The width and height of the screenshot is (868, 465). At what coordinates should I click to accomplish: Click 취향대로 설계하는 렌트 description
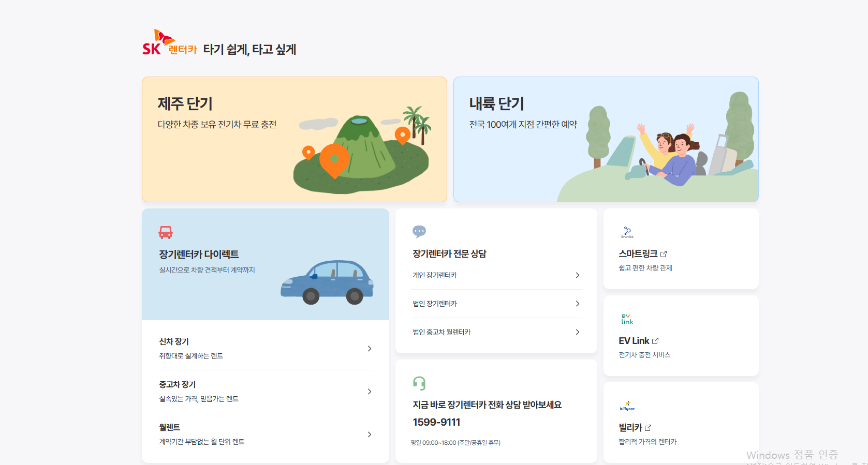click(191, 356)
